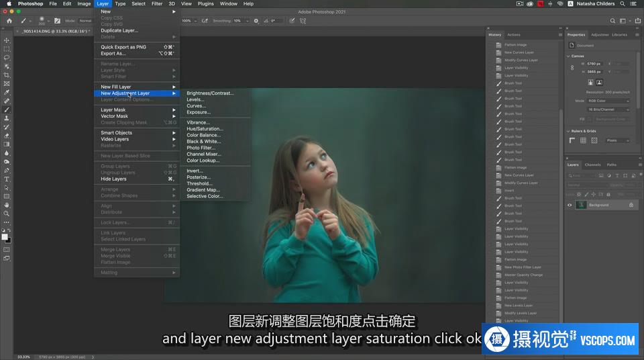The width and height of the screenshot is (644, 360).
Task: Choose Curves from adjustment submenu
Action: click(x=197, y=105)
